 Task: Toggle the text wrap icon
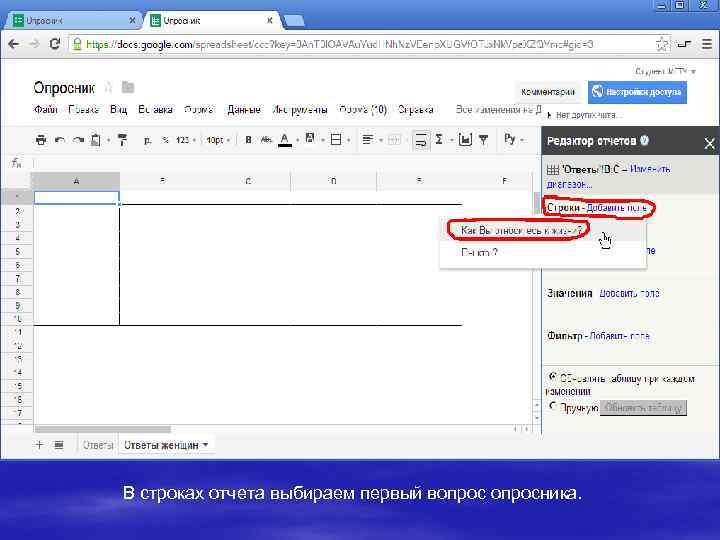click(x=421, y=140)
